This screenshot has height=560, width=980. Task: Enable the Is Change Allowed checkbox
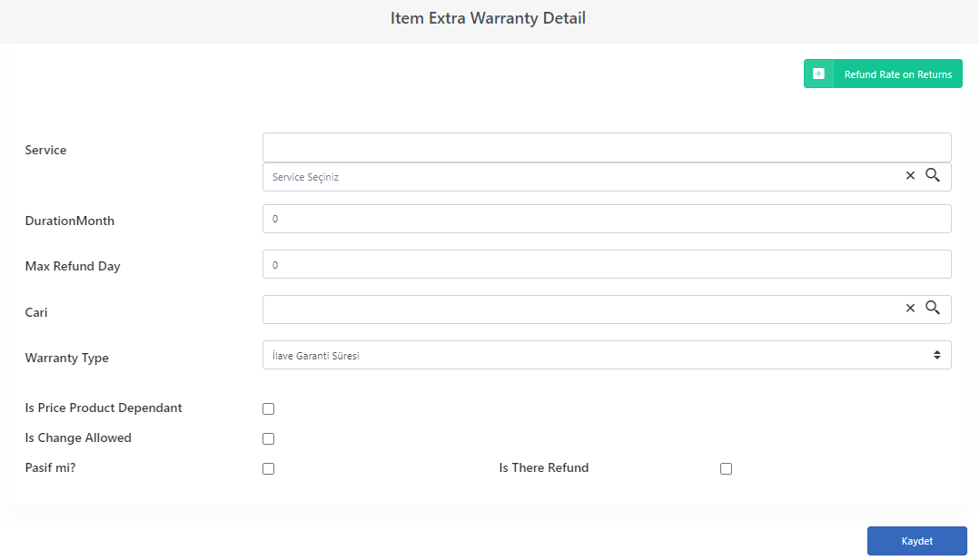(x=268, y=439)
